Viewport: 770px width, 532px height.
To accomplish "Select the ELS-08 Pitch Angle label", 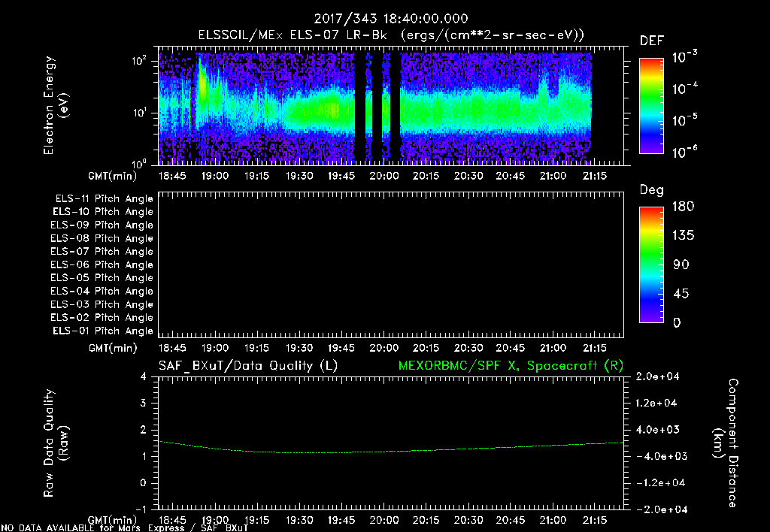I will click(102, 238).
